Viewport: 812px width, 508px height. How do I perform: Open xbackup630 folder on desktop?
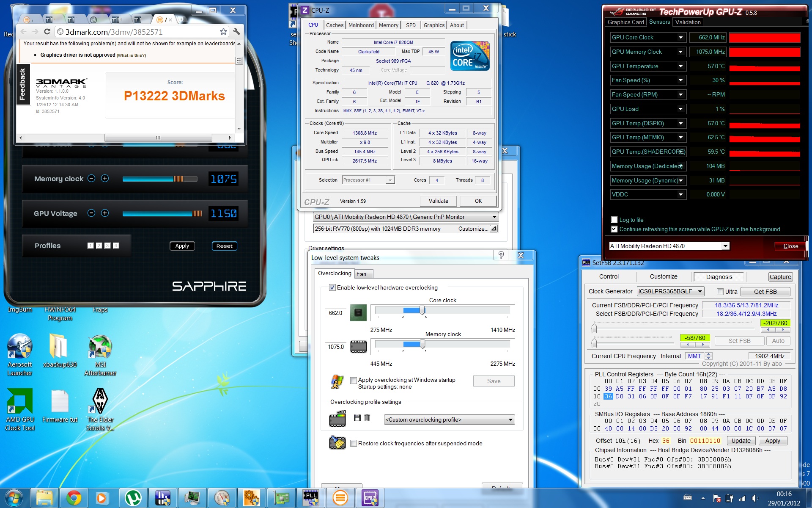coord(60,351)
